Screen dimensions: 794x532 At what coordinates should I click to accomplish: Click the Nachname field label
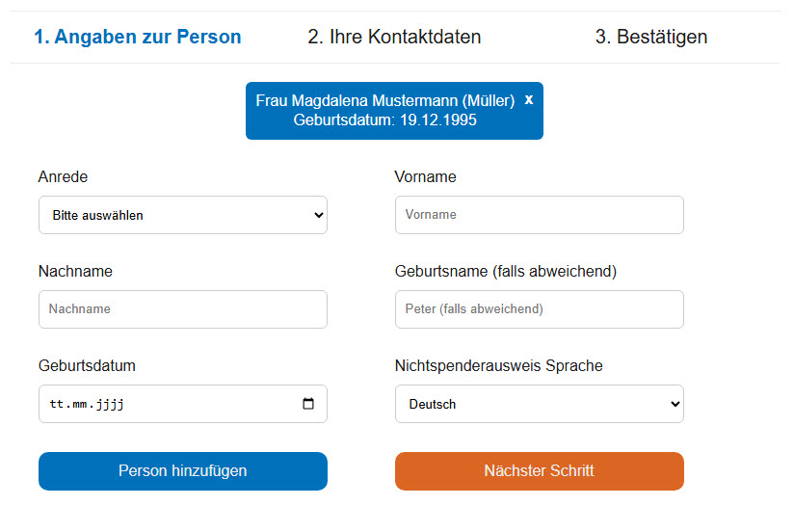(75, 272)
